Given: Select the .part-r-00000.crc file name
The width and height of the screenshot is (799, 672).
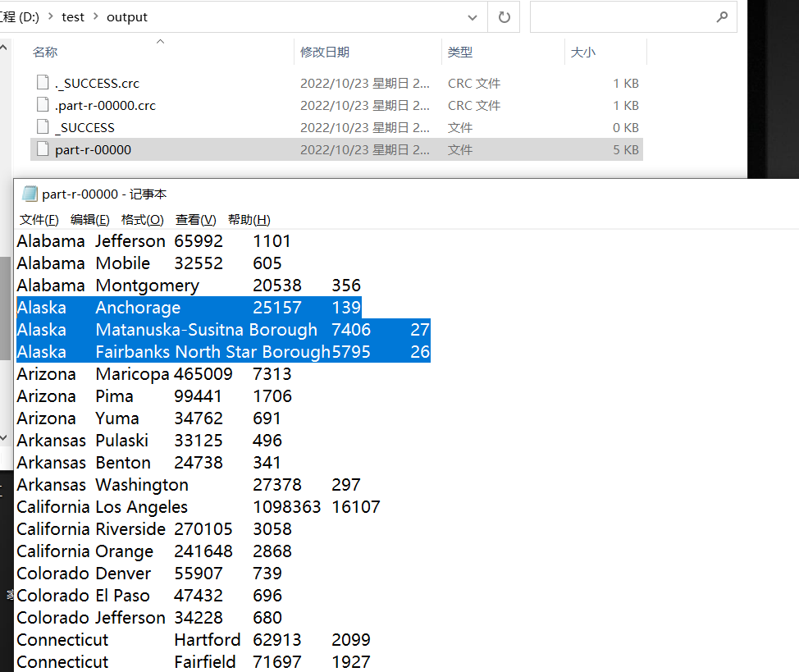Looking at the screenshot, I should 105,106.
